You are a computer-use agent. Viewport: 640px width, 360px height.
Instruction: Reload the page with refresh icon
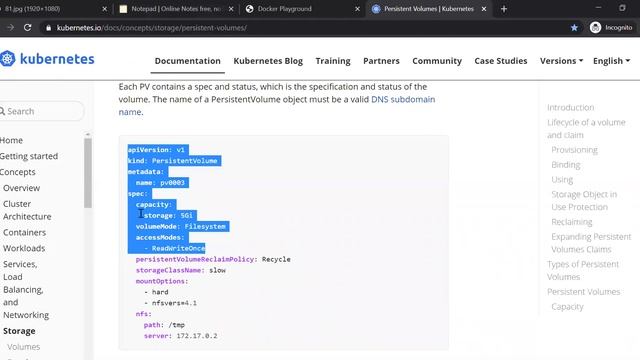coord(27,28)
